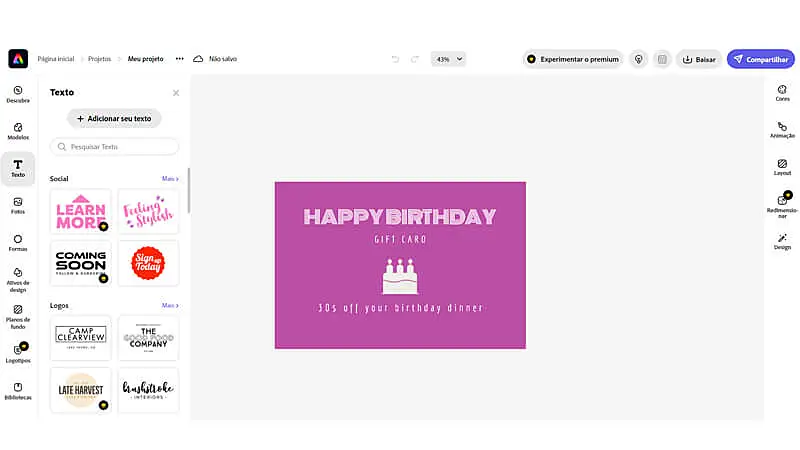Go to Página inicial breadcrumb
Image resolution: width=800 pixels, height=450 pixels.
click(56, 59)
